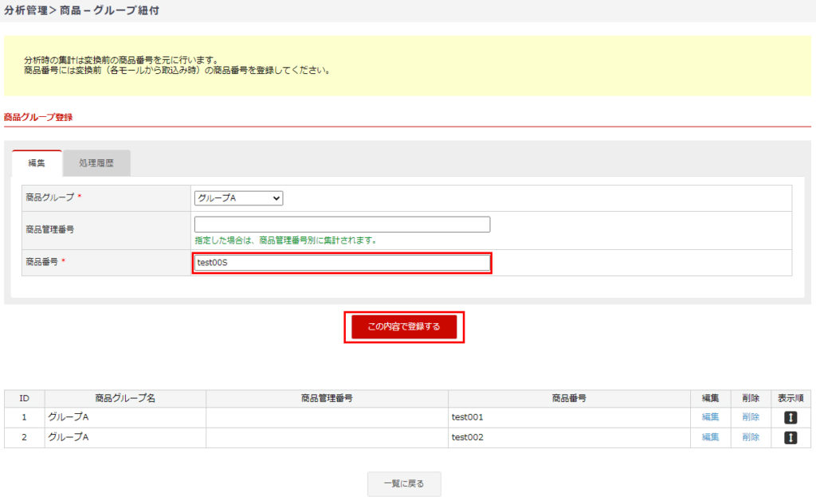Screen dimensions: 816x504
Task: Click the 商品グループ名 column header
Action: [x=125, y=398]
